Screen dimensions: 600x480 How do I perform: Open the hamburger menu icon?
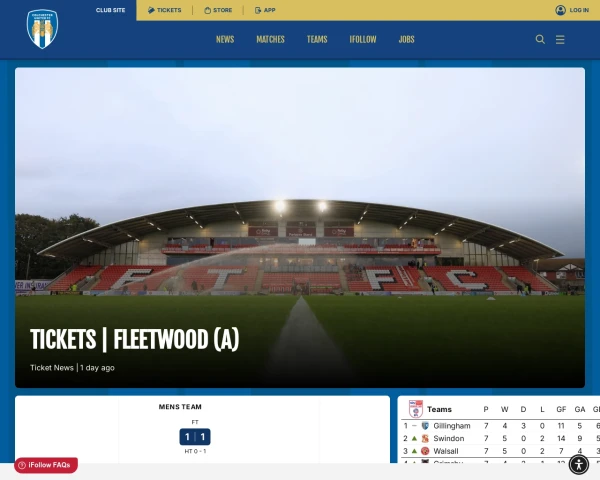click(x=560, y=39)
